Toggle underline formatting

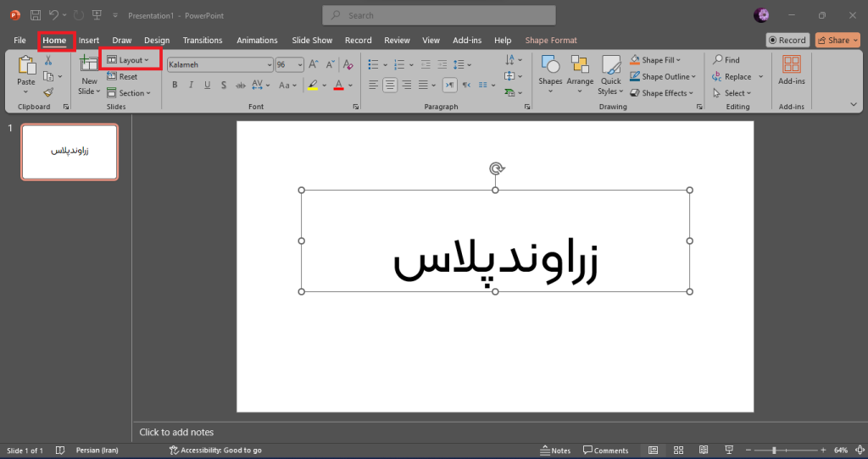point(207,86)
